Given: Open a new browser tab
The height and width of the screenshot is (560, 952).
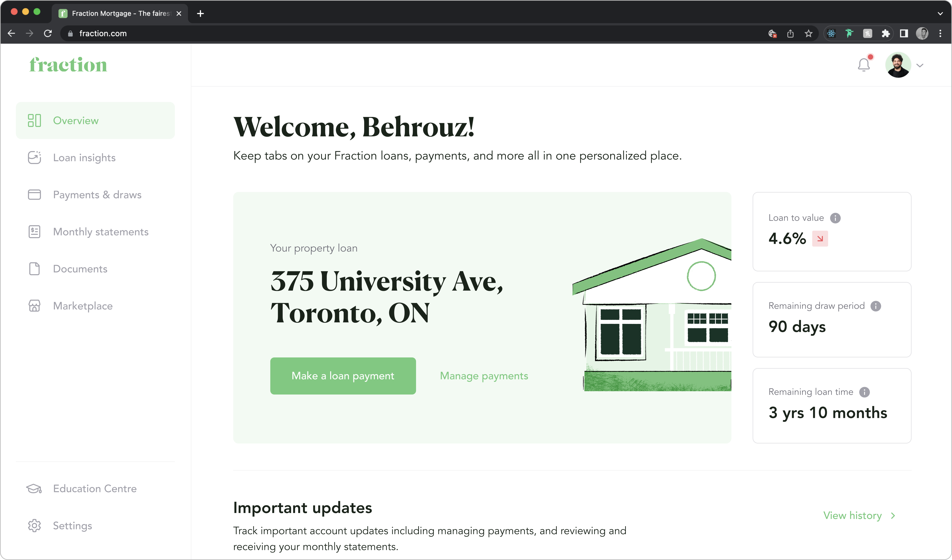Looking at the screenshot, I should click(x=200, y=14).
